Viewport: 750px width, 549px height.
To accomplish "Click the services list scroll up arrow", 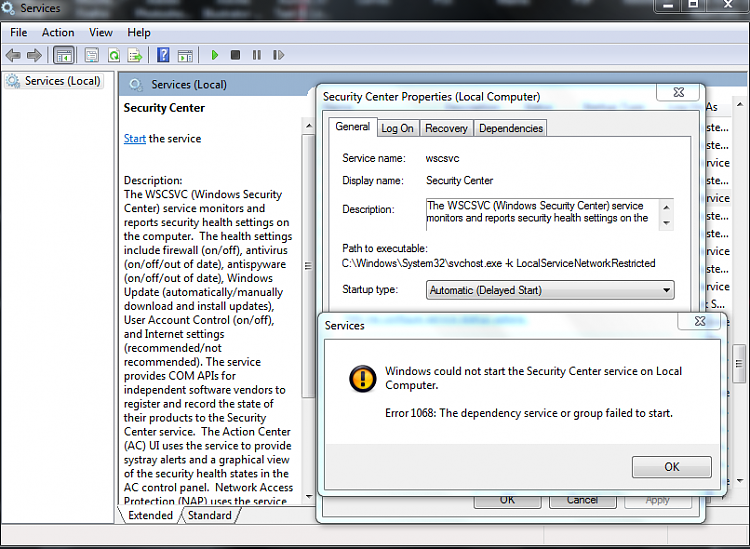I will click(740, 104).
